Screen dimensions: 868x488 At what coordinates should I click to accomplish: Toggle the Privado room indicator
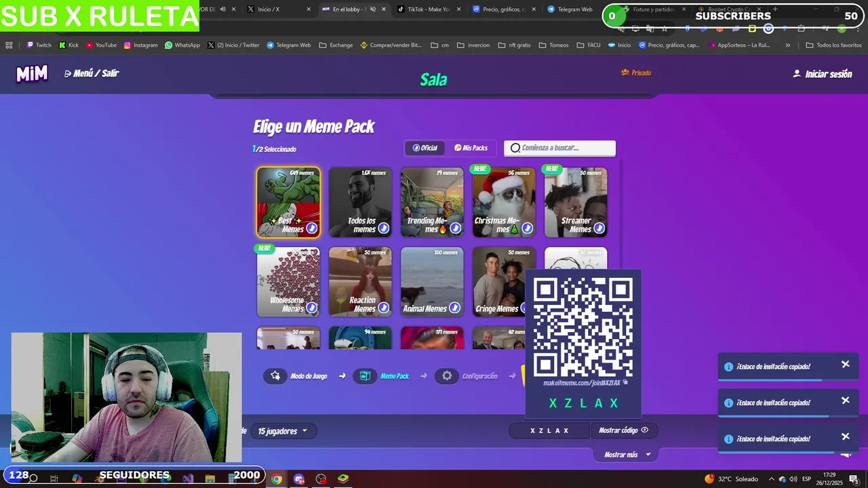636,73
